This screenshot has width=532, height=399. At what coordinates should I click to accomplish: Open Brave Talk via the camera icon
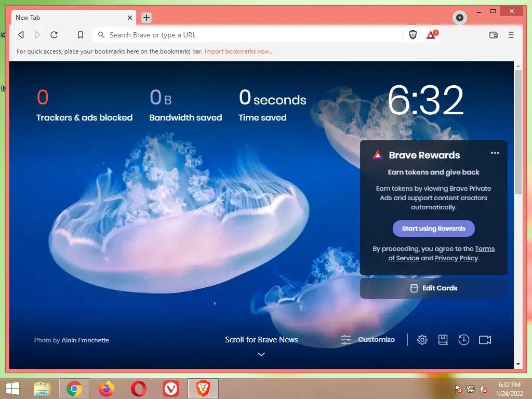[x=485, y=340]
